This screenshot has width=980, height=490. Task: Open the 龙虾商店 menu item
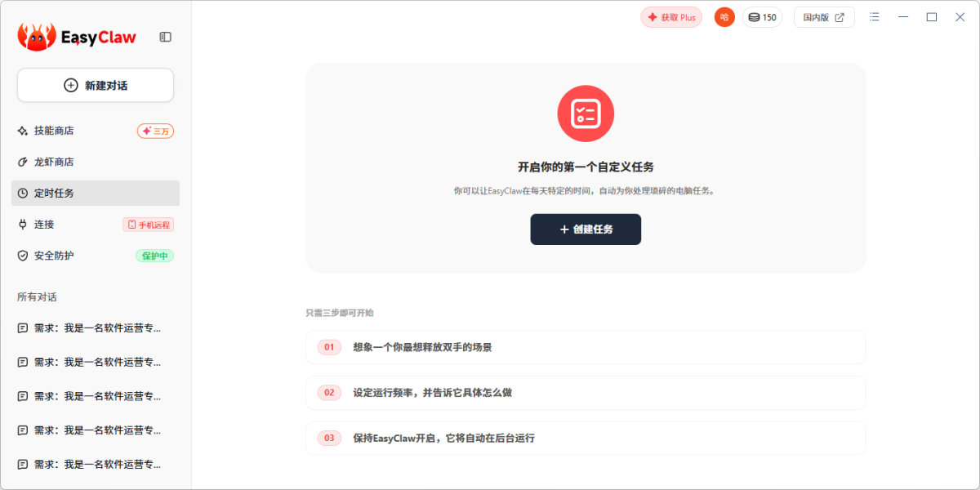pyautogui.click(x=54, y=162)
